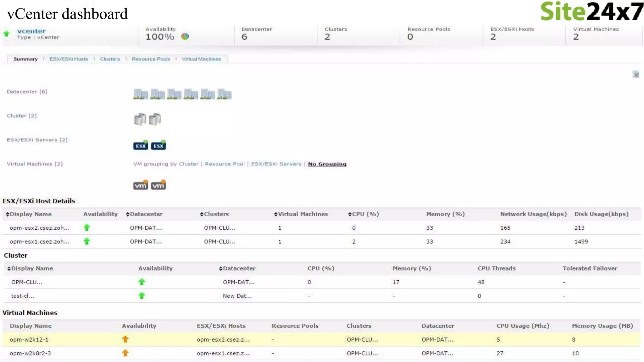
Task: Sort host table by CPU (%)
Action: (364, 214)
